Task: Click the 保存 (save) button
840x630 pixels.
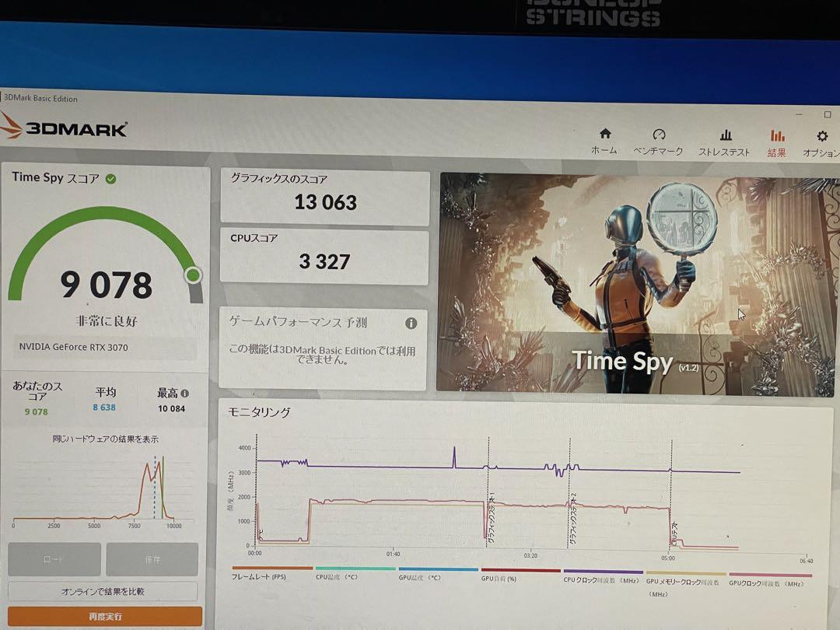Action: point(152,559)
